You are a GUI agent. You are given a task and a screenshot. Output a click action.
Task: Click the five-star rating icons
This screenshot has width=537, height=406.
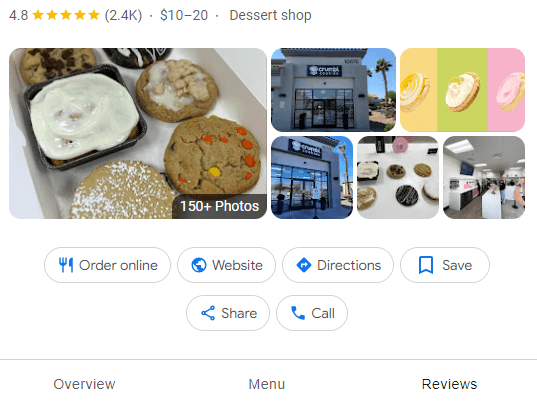pyautogui.click(x=66, y=15)
